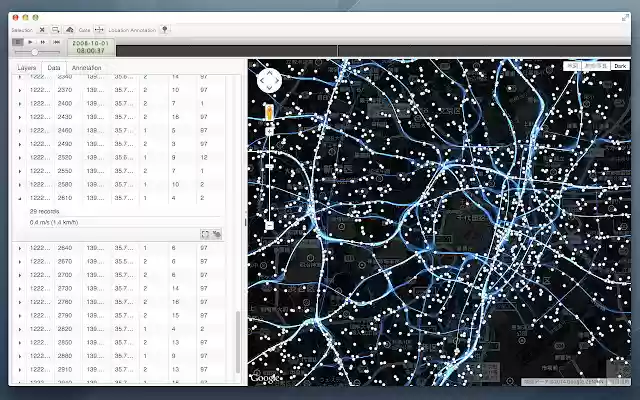
Task: Expand the row with value 2700
Action: [20, 275]
